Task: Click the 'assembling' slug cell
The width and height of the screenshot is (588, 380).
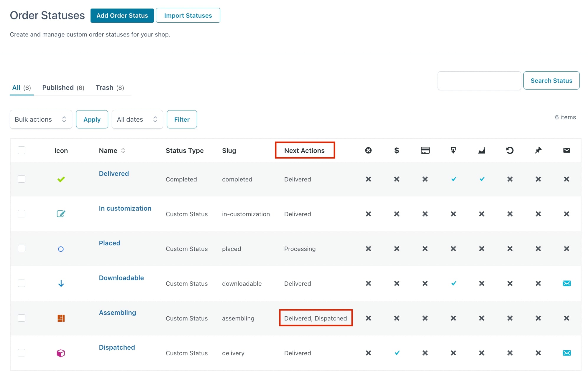Action: pyautogui.click(x=238, y=318)
